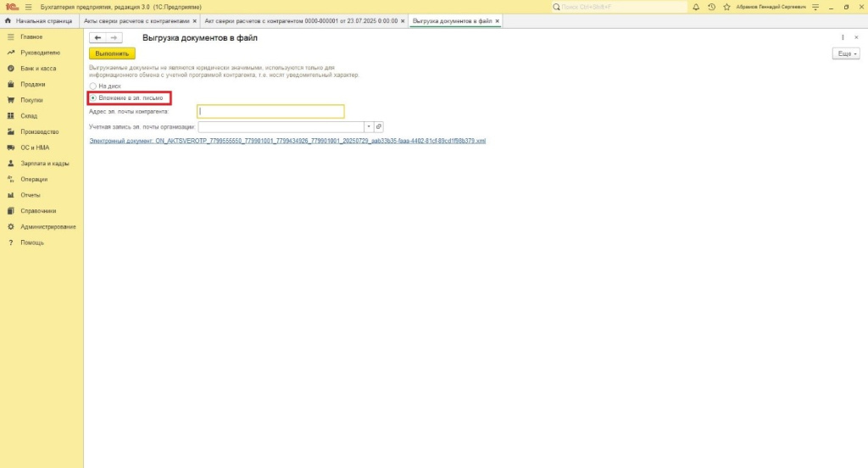Open the ON_AKTSVEROTP electronic document link
The width and height of the screenshot is (868, 468).
(x=287, y=141)
